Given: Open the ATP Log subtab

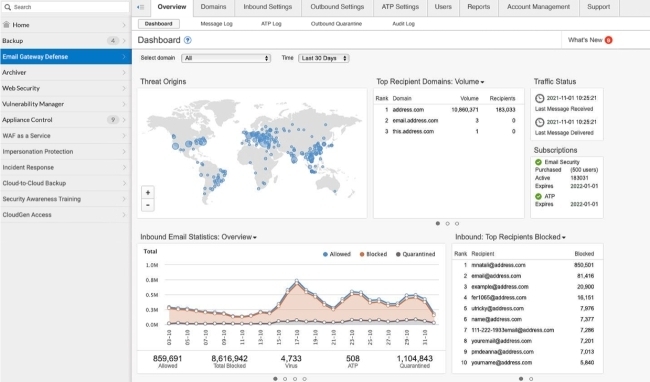Looking at the screenshot, I should pos(271,24).
